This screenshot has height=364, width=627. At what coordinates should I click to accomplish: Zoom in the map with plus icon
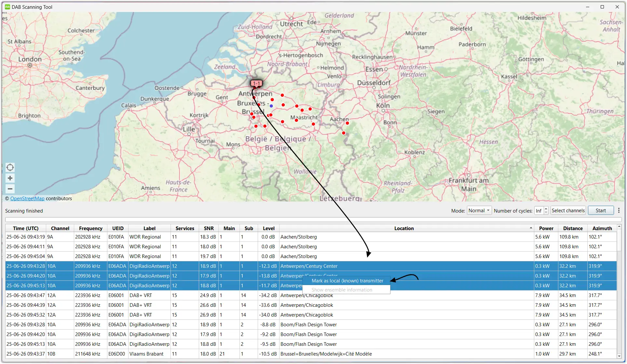pyautogui.click(x=10, y=178)
